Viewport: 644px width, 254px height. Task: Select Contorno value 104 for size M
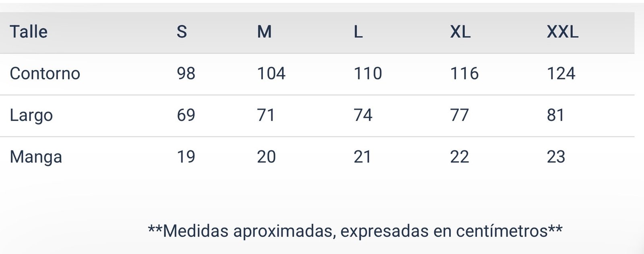(x=271, y=74)
